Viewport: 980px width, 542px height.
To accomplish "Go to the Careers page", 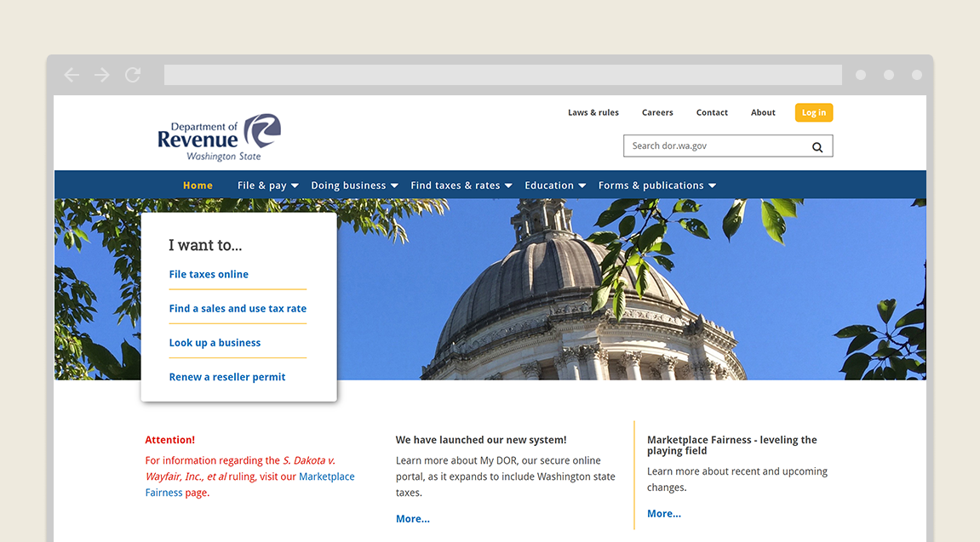I will click(657, 112).
